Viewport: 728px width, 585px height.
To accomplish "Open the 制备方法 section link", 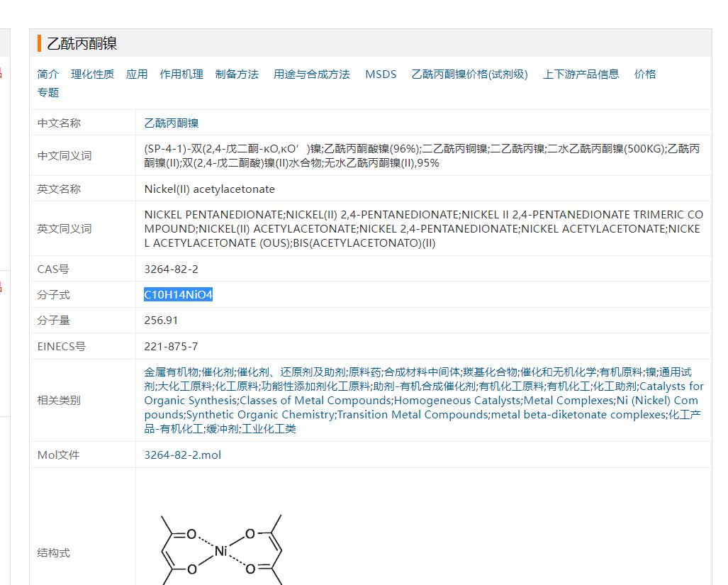I will pyautogui.click(x=237, y=74).
